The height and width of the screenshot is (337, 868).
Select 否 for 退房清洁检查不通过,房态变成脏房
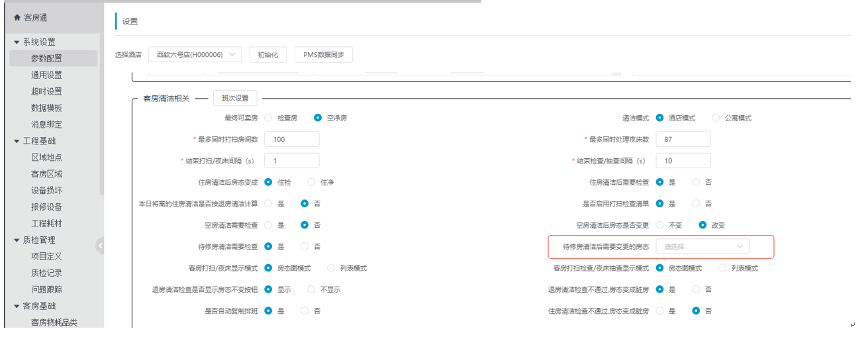point(696,289)
